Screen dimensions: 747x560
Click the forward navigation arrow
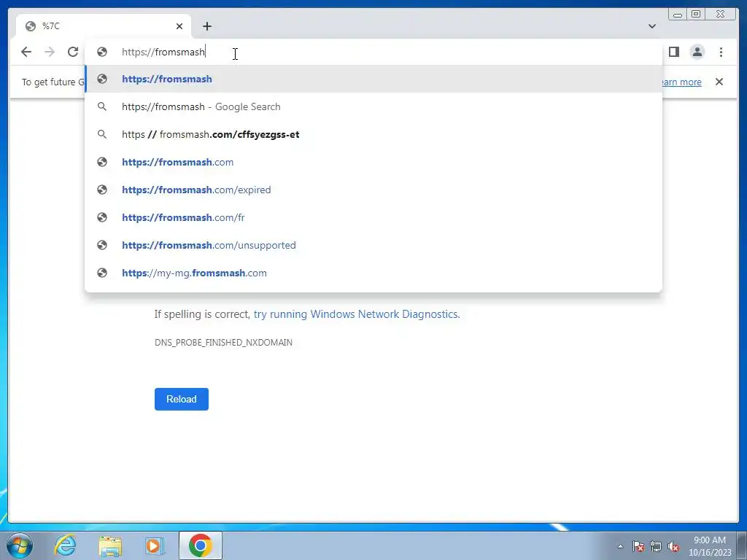click(50, 52)
